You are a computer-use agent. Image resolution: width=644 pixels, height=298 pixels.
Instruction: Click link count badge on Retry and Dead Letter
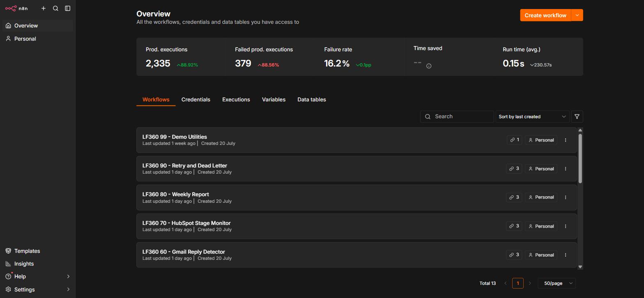514,169
